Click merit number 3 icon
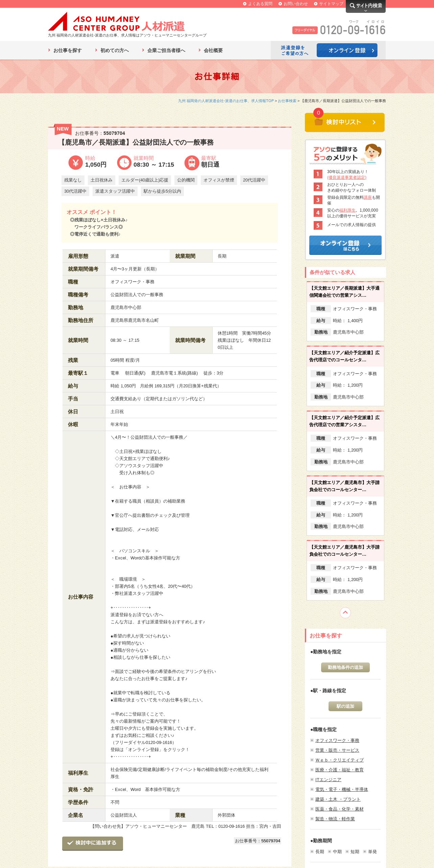The image size is (434, 868). pyautogui.click(x=318, y=200)
